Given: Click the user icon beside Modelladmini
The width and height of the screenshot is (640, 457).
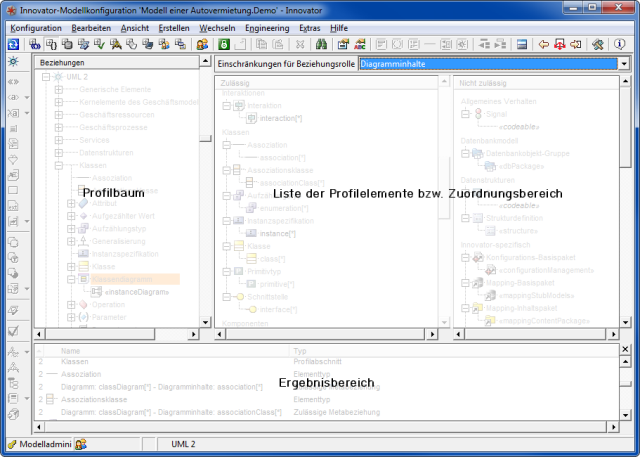Looking at the screenshot, I should (81, 443).
